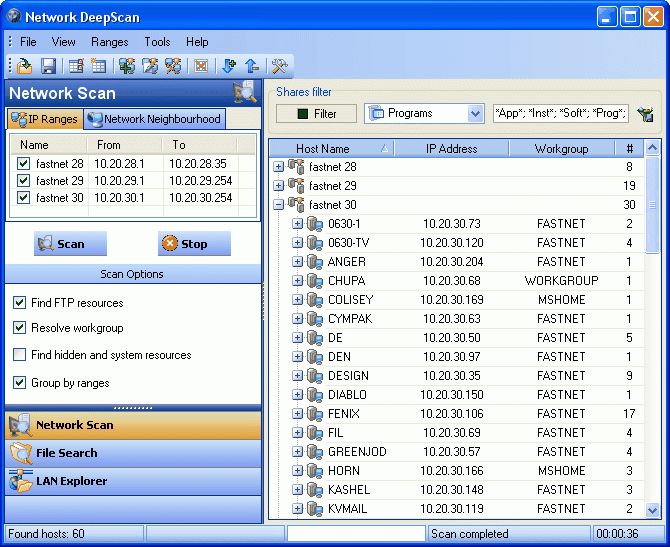Screen dimensions: 670x547
Task: Open the File Search panel
Action: (66, 453)
